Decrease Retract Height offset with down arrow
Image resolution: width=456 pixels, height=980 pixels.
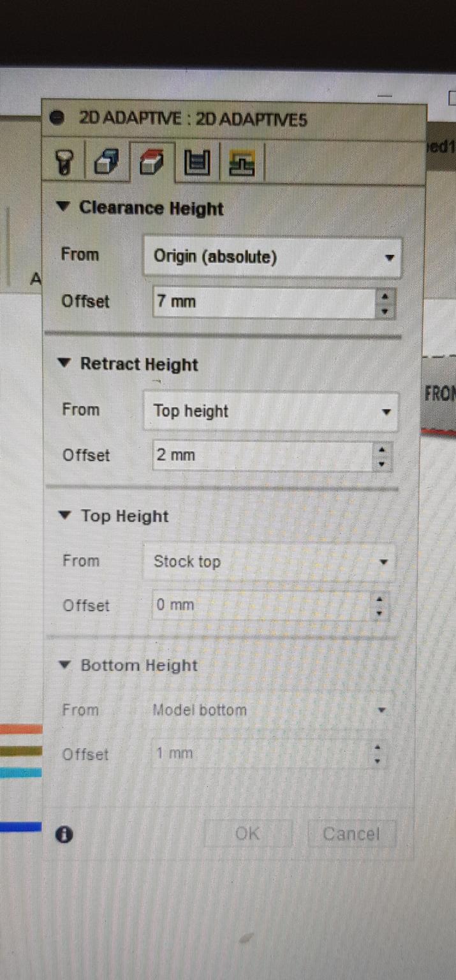(382, 463)
